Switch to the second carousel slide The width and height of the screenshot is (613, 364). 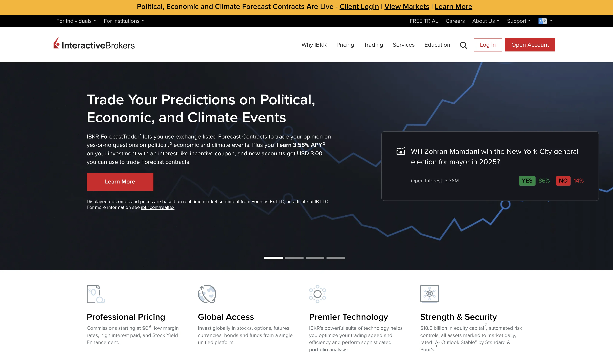coord(294,258)
